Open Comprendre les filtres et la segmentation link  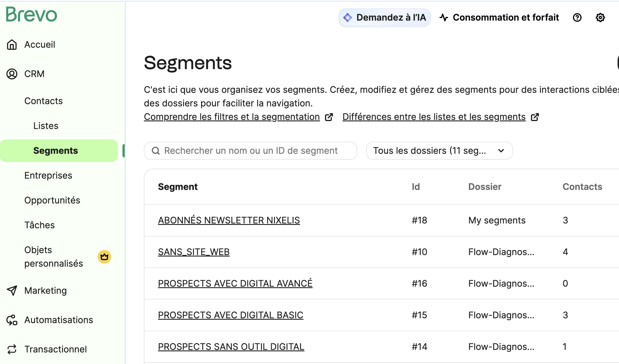tap(232, 117)
